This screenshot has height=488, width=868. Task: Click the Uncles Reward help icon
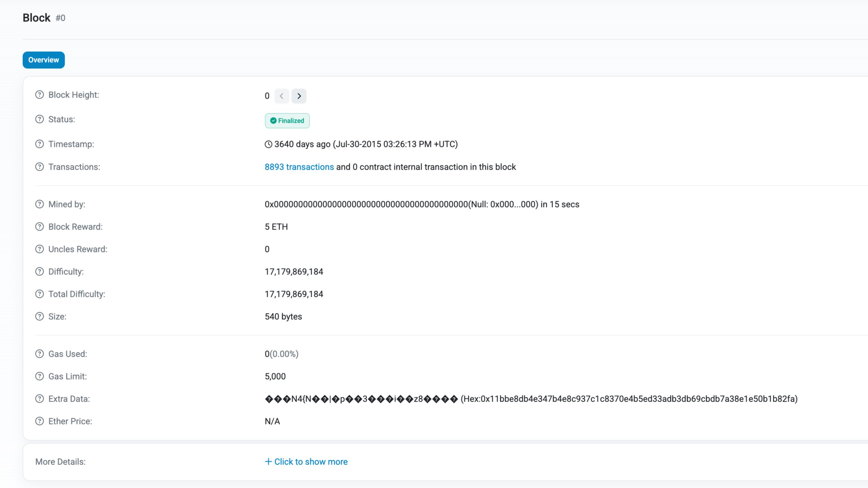coord(39,249)
